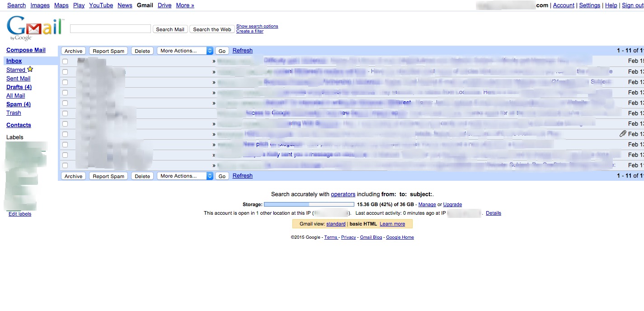Sign out of the account
This screenshot has height=311, width=644.
click(633, 5)
